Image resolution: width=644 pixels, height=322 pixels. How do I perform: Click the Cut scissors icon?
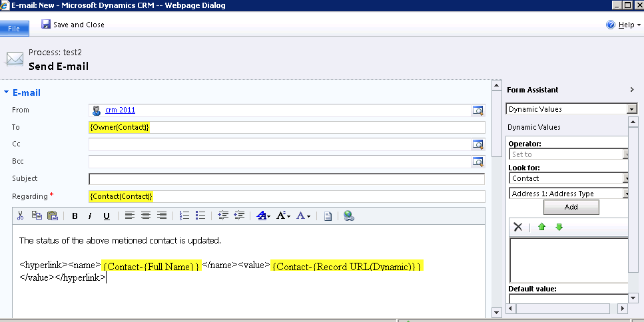[21, 216]
